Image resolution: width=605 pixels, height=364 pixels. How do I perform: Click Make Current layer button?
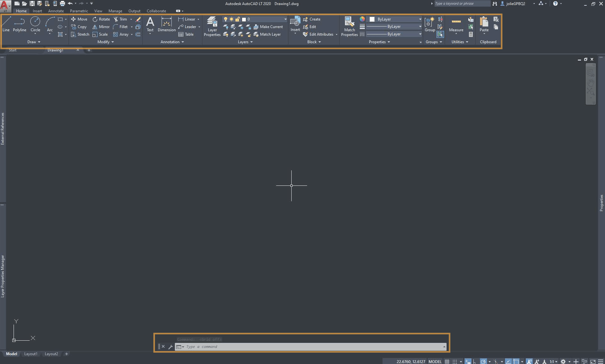(x=268, y=27)
